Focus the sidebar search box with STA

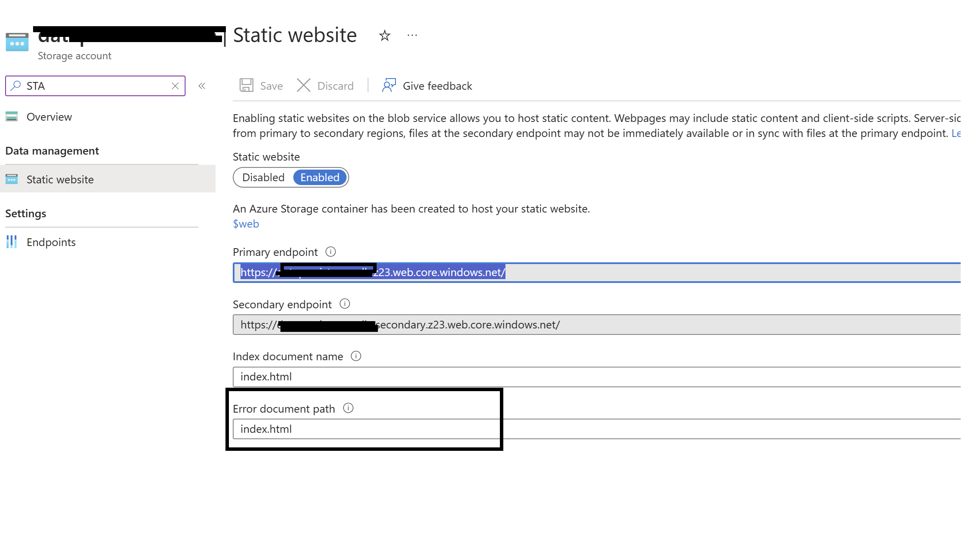tap(95, 86)
